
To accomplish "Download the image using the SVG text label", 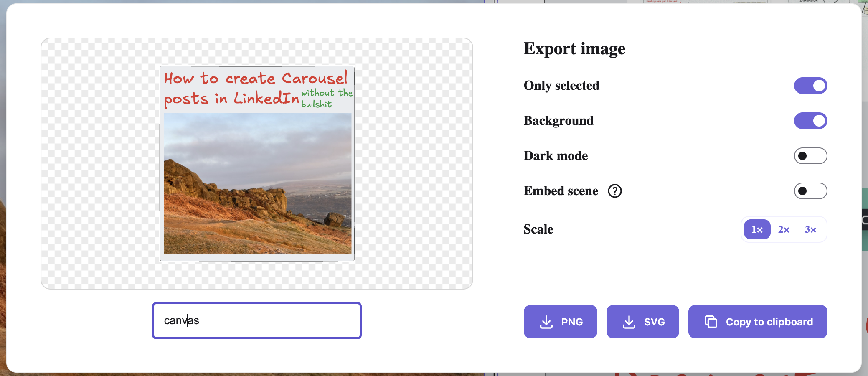I will coord(654,322).
